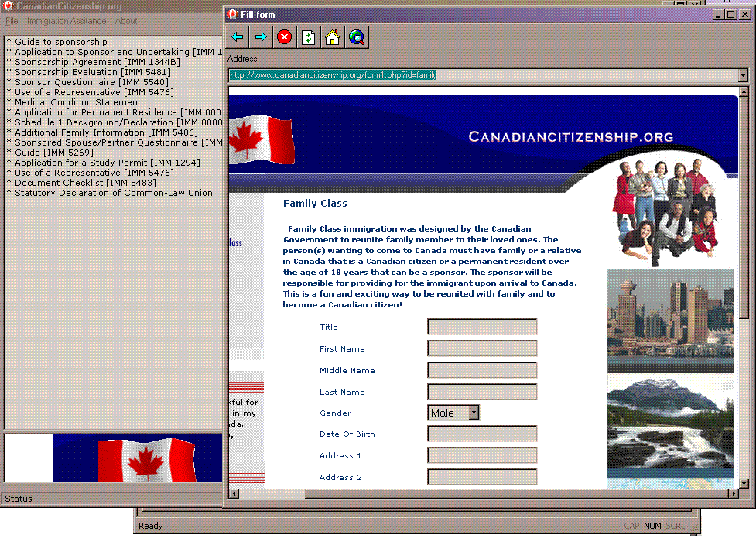Go to the home page icon
Screen dimensions: 756x542
[332, 36]
